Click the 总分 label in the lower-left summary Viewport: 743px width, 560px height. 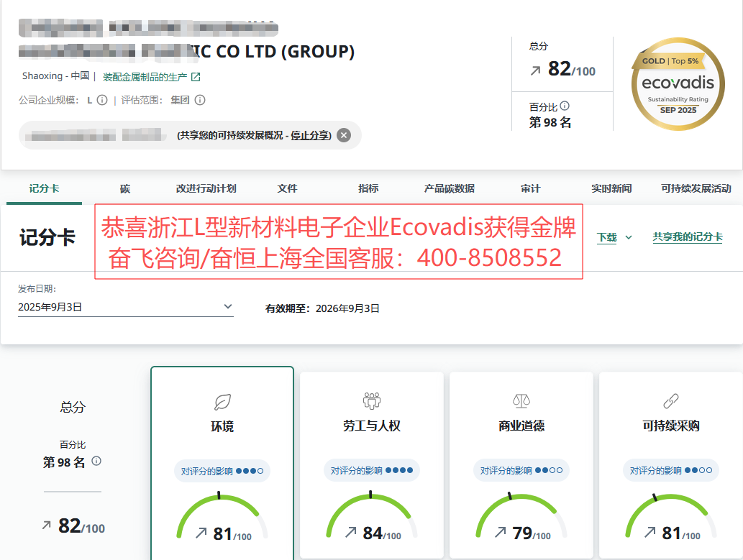(73, 407)
